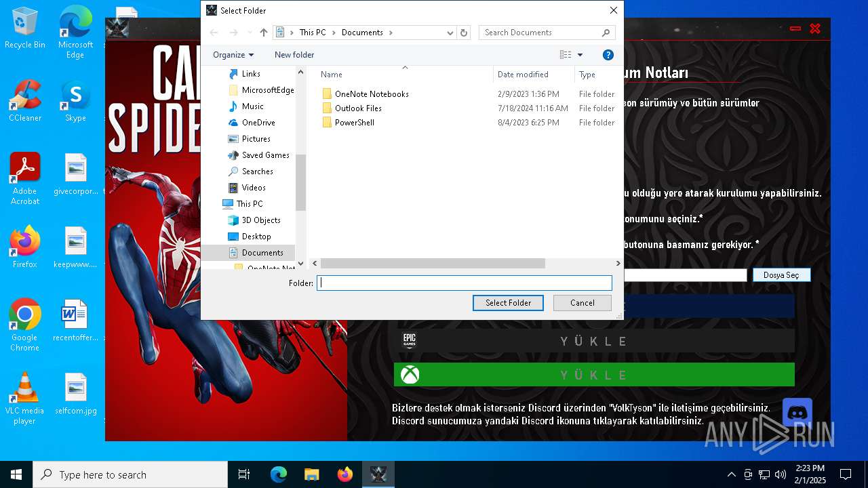Open the volume icon in system tray
The height and width of the screenshot is (488, 868).
tap(781, 474)
